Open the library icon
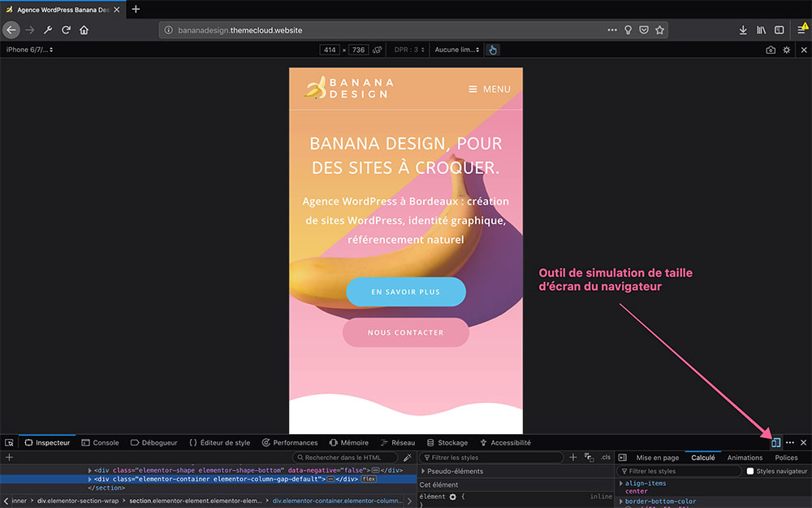The width and height of the screenshot is (812, 508). [762, 30]
